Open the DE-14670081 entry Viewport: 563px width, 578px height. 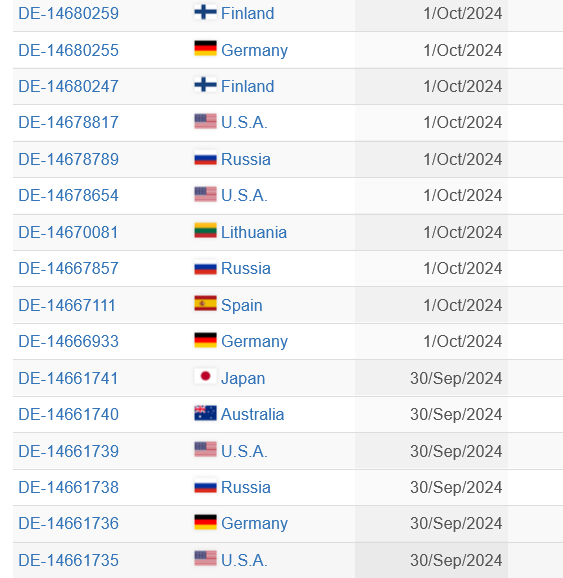[x=69, y=233]
